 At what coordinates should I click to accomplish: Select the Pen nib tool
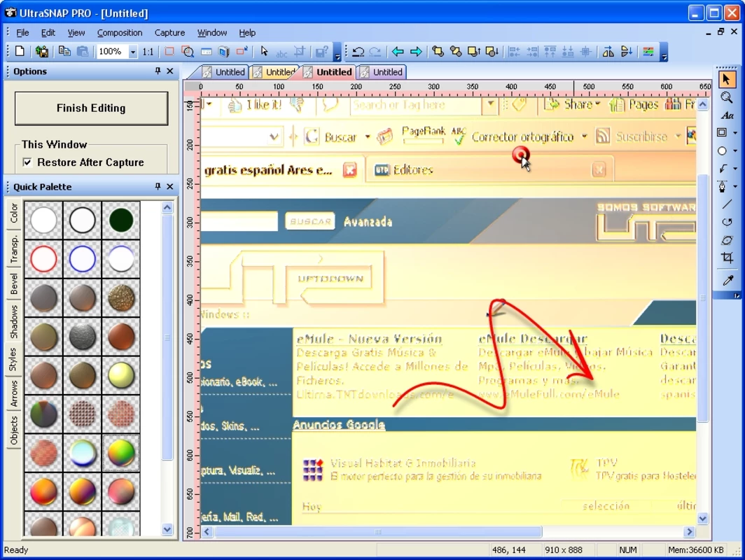tap(722, 186)
